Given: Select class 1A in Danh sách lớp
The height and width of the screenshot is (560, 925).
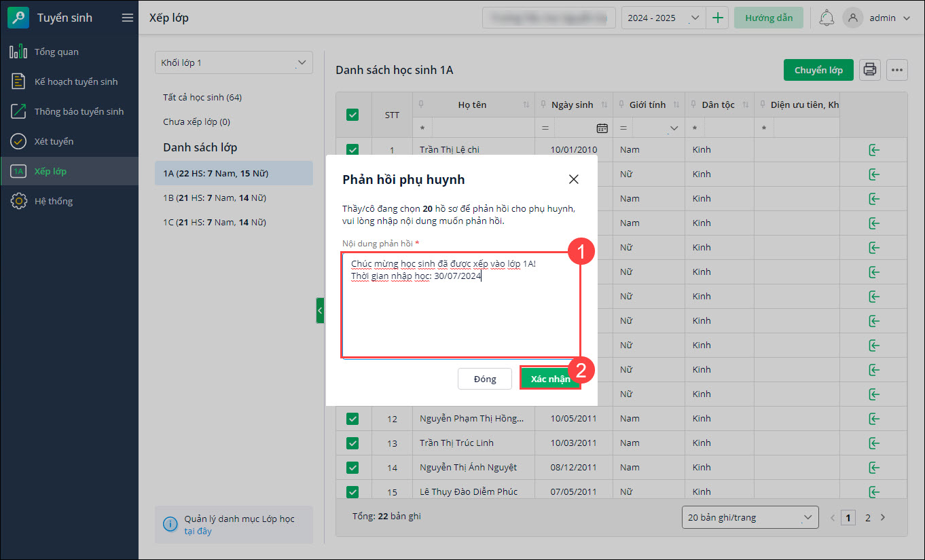Looking at the screenshot, I should (x=234, y=173).
